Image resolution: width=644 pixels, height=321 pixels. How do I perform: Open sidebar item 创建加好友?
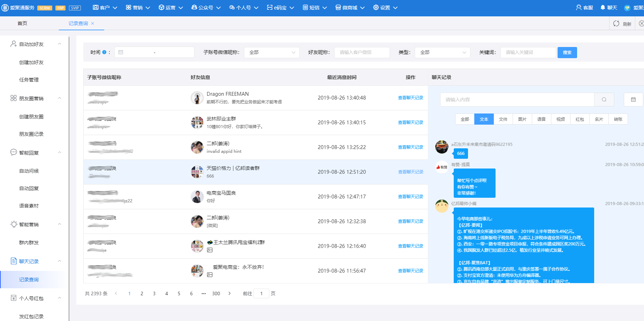pos(31,62)
